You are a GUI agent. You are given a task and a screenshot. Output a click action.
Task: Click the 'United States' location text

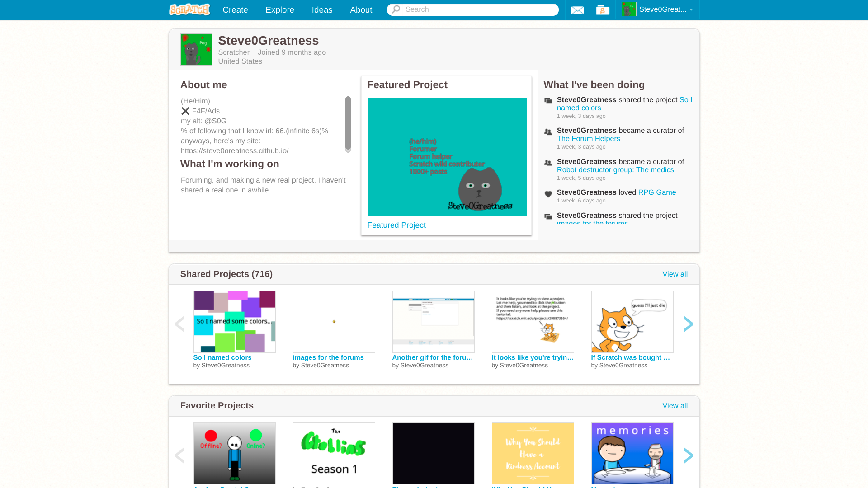(240, 61)
